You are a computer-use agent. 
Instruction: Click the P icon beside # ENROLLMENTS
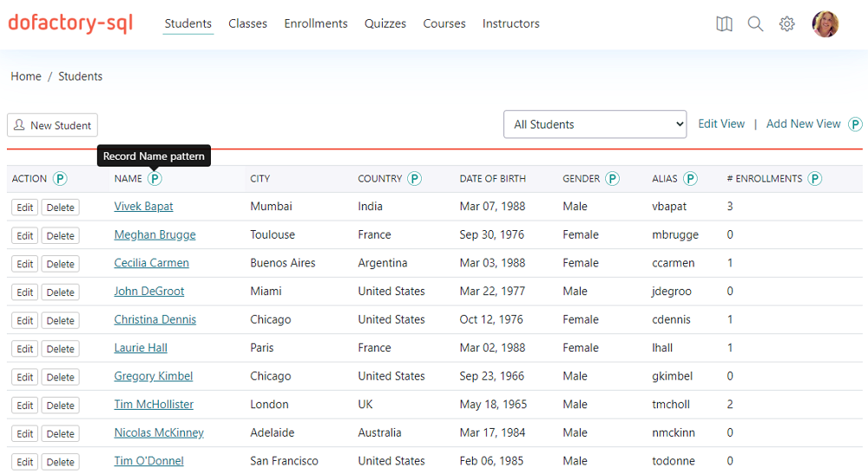coord(815,179)
